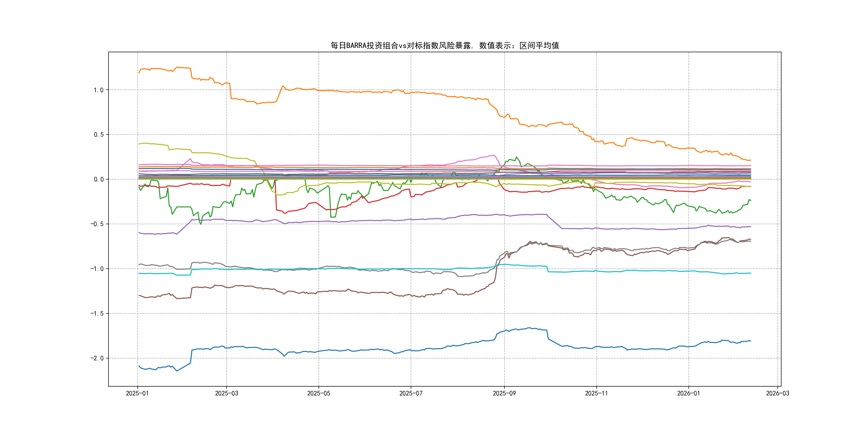This screenshot has width=868, height=434.
Task: Click the chart title about BARRA risk exposure
Action: tap(444, 46)
